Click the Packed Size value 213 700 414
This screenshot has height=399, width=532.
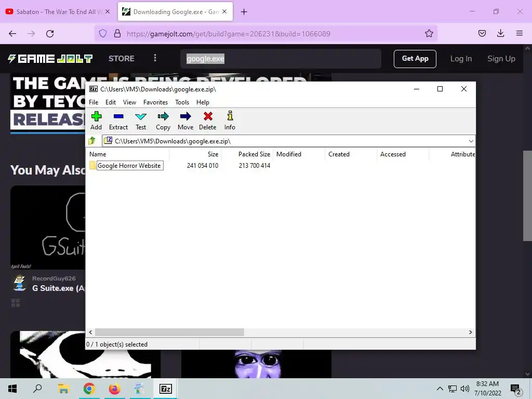(255, 166)
